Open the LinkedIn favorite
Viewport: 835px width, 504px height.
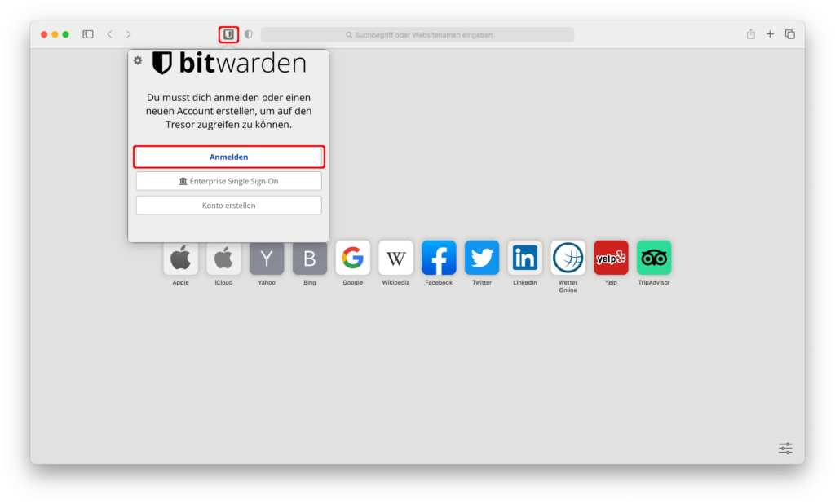tap(525, 258)
